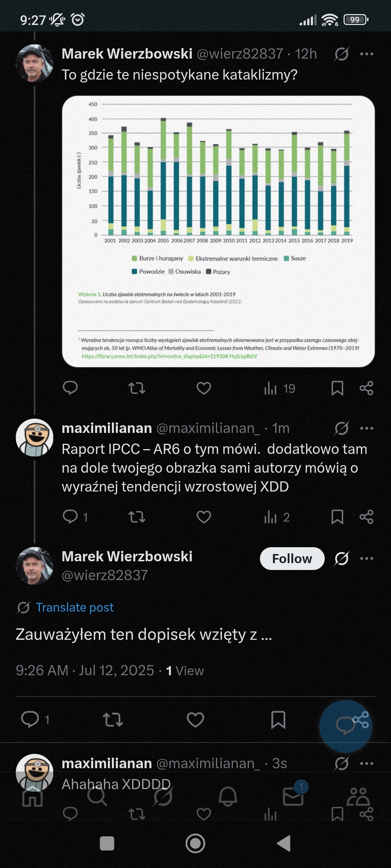
Task: Repost the chart post by Marek
Action: [137, 388]
